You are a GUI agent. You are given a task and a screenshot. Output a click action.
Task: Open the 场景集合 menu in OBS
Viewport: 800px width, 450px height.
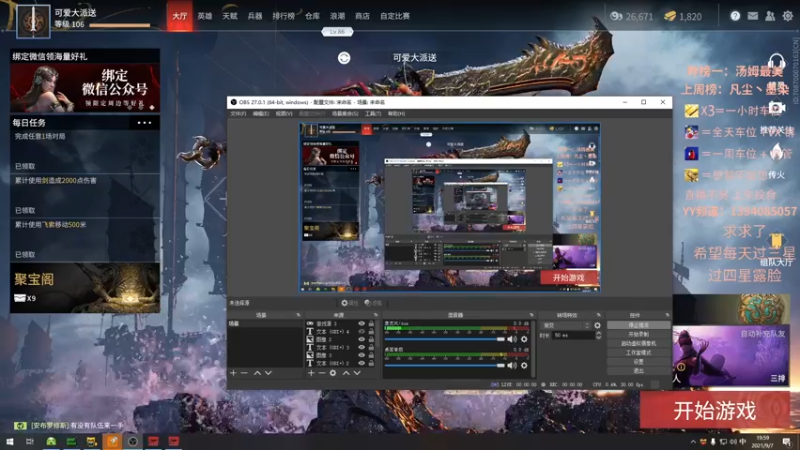345,114
